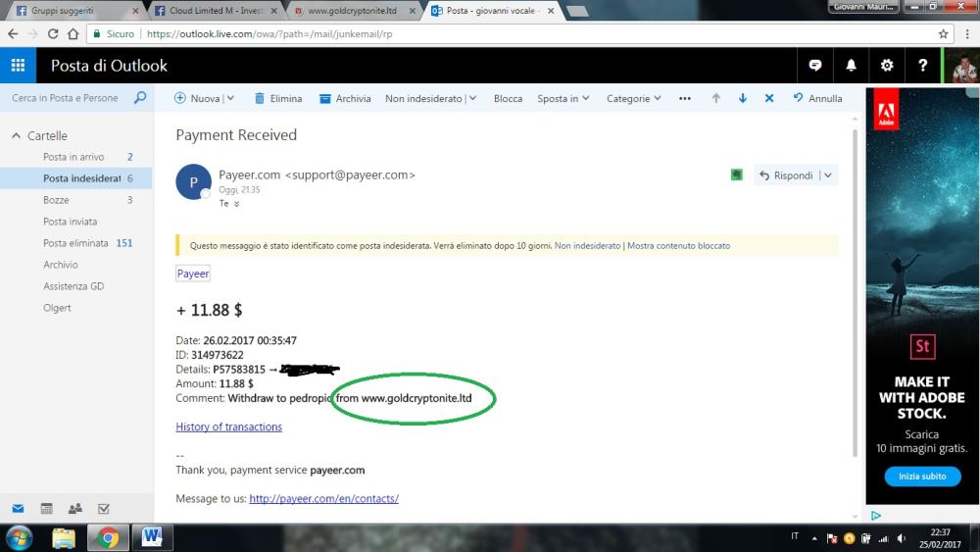The width and height of the screenshot is (980, 552).
Task: Expand reply options arrow next to Rispondi
Action: point(828,176)
